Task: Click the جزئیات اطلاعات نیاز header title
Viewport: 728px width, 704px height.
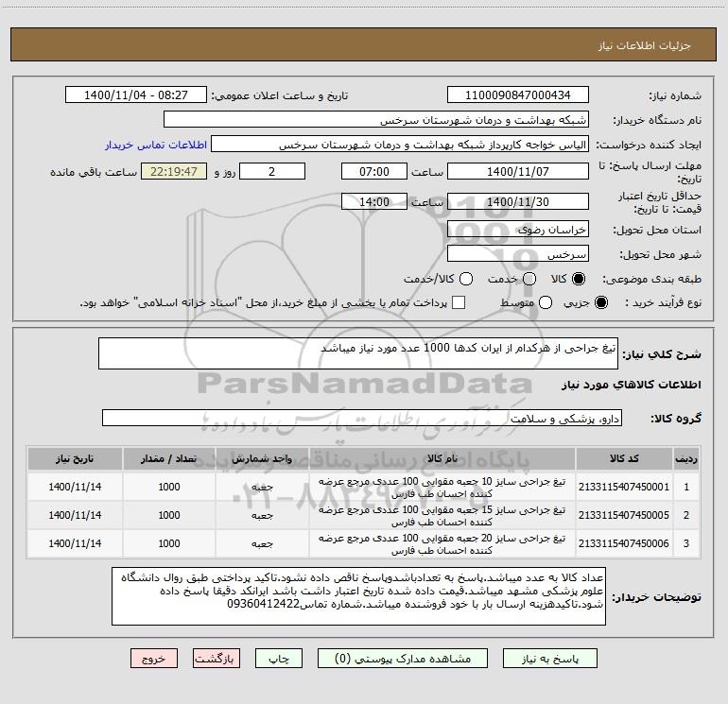Action: point(645,45)
